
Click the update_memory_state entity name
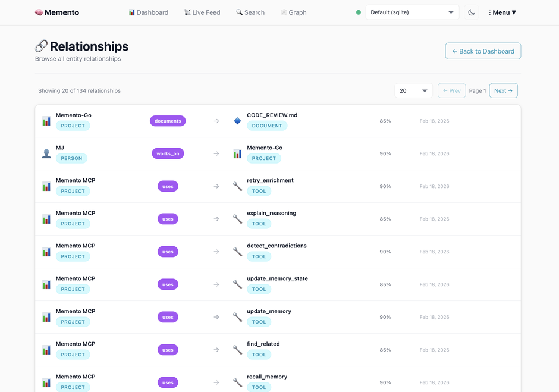pos(277,278)
